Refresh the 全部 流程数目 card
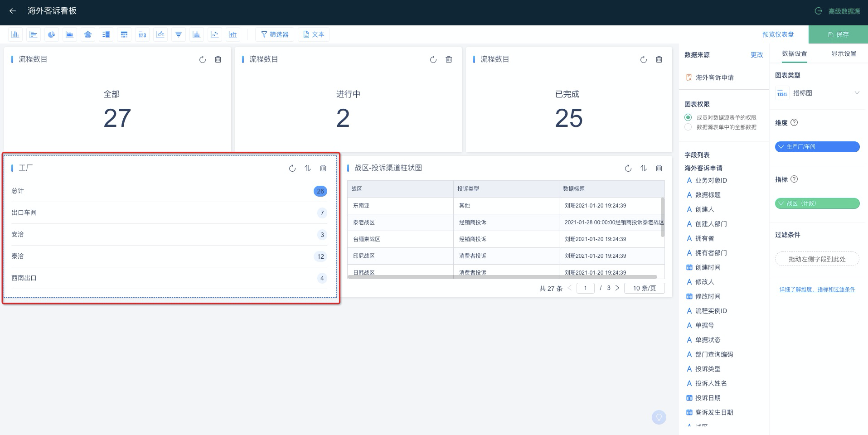Viewport: 868px width, 435px height. pos(203,59)
